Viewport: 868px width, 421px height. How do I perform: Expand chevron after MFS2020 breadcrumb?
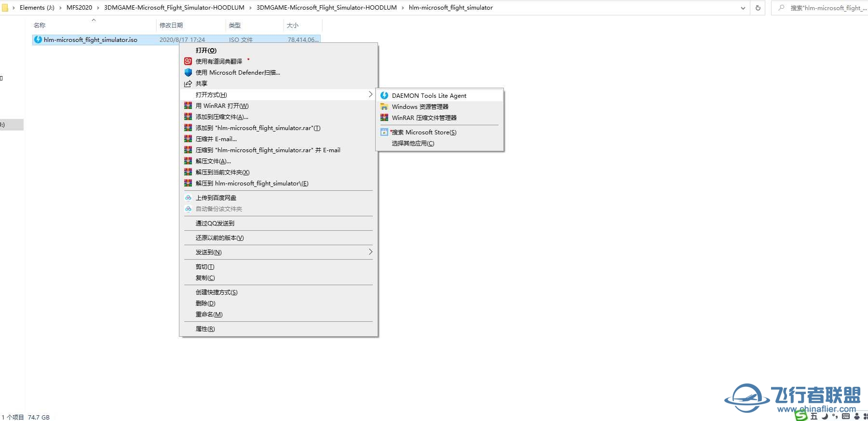[98, 8]
